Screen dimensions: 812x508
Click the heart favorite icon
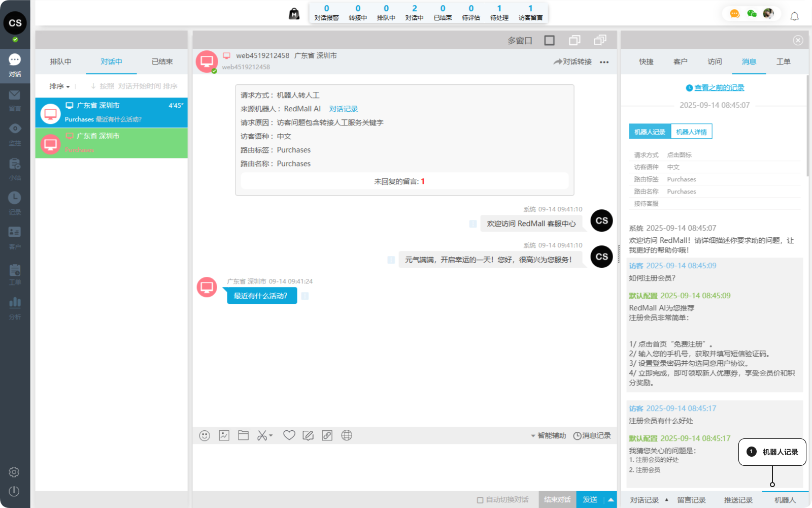point(289,435)
